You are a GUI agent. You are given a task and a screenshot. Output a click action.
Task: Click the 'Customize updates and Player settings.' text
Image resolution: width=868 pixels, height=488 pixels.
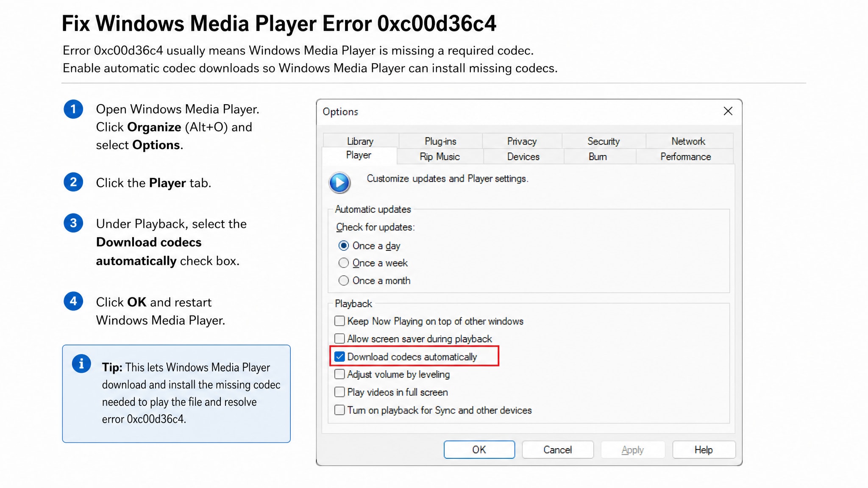click(448, 179)
